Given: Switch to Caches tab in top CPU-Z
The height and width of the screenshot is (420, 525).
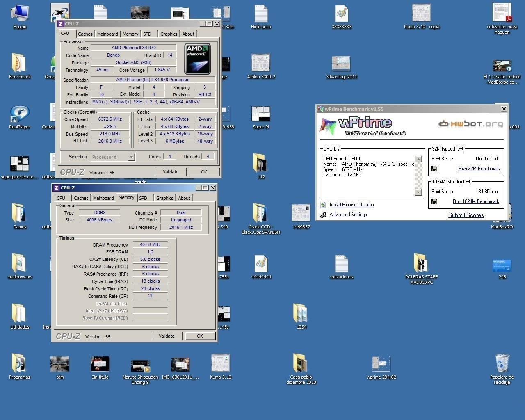Looking at the screenshot, I should click(85, 34).
